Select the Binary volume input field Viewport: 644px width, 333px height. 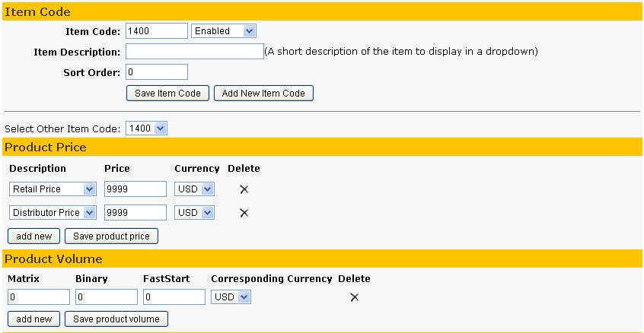pyautogui.click(x=107, y=297)
